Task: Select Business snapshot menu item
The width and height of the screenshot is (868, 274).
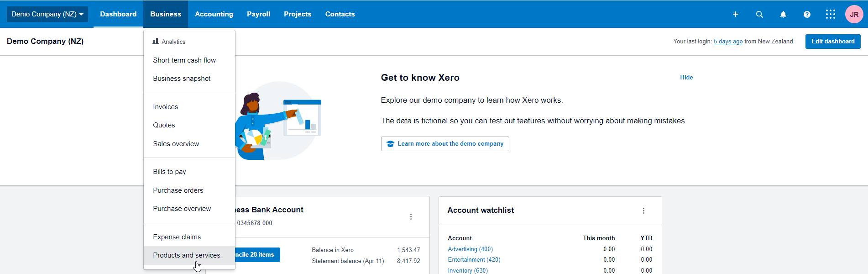Action: (x=189, y=79)
